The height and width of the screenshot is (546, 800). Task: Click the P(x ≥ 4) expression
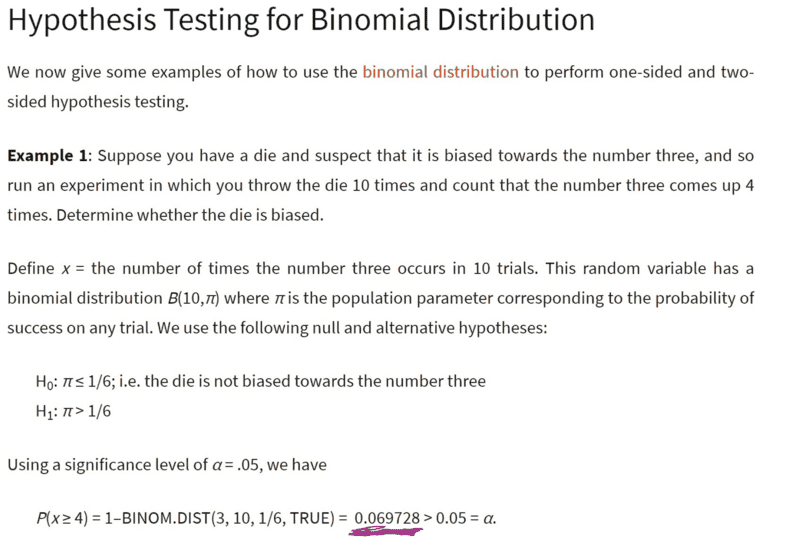click(x=62, y=518)
